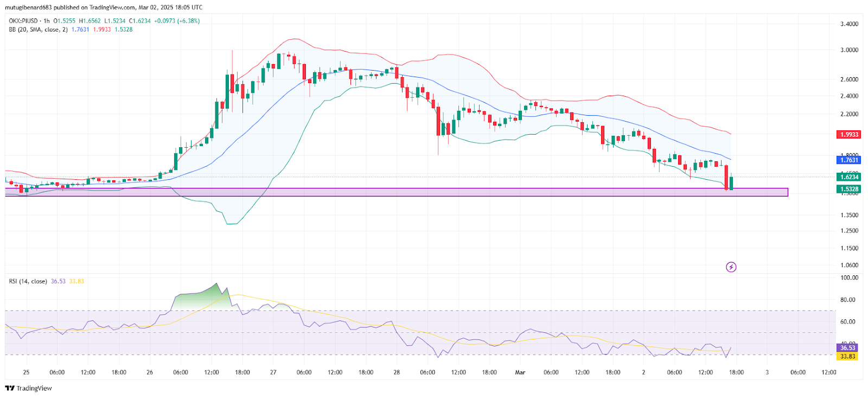The height and width of the screenshot is (397, 868).
Task: Click the blue 1.7631 price axis label
Action: (x=849, y=160)
